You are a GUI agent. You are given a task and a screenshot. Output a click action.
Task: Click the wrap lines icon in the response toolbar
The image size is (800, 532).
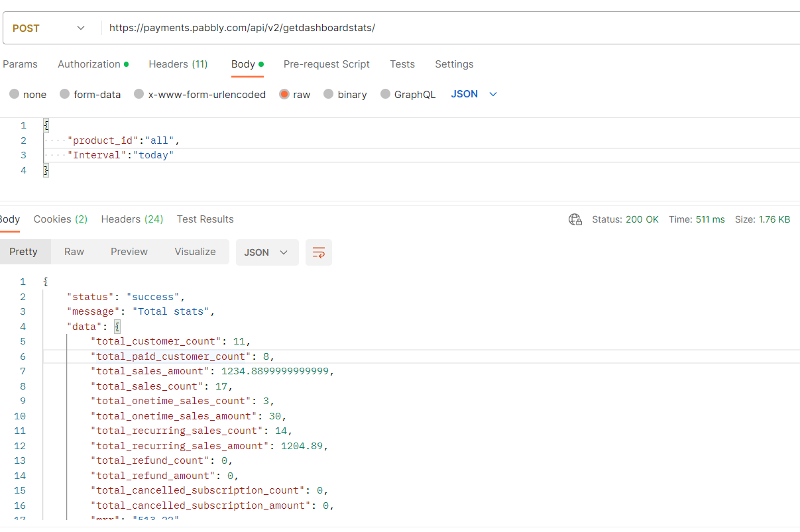pyautogui.click(x=319, y=252)
